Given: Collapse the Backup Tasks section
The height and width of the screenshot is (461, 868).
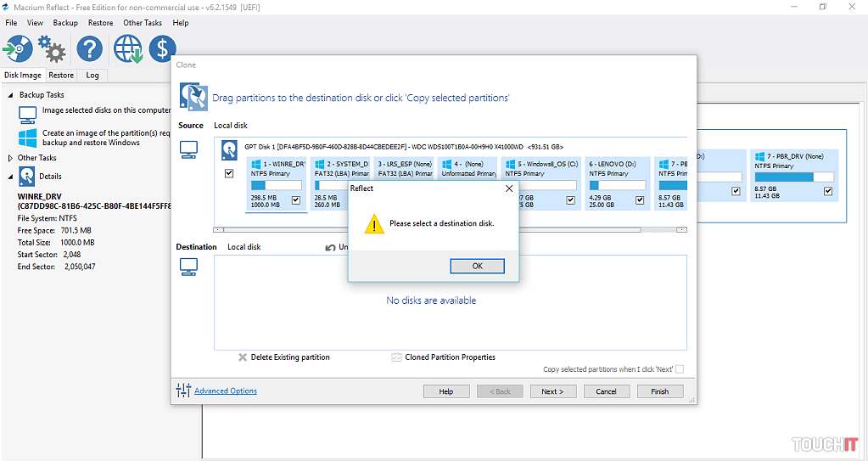Looking at the screenshot, I should [11, 95].
